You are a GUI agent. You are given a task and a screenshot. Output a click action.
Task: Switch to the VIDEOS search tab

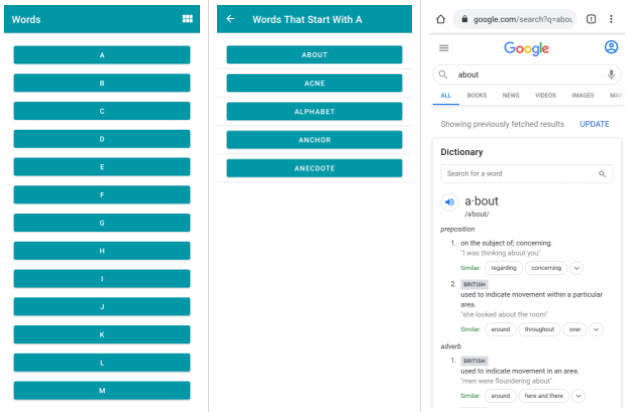[545, 96]
